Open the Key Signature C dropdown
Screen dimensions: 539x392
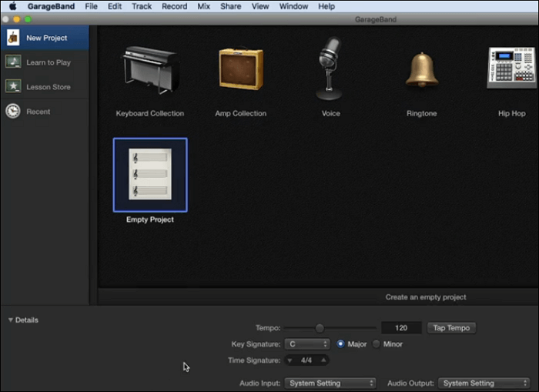pos(307,343)
